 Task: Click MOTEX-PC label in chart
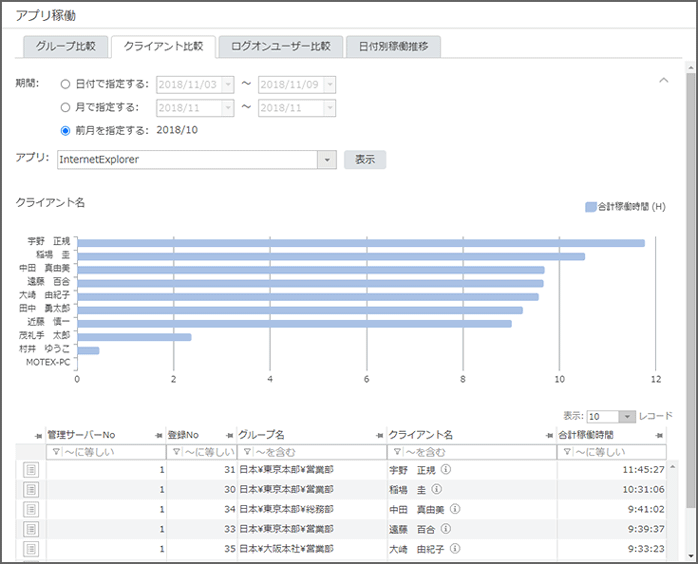tap(48, 362)
